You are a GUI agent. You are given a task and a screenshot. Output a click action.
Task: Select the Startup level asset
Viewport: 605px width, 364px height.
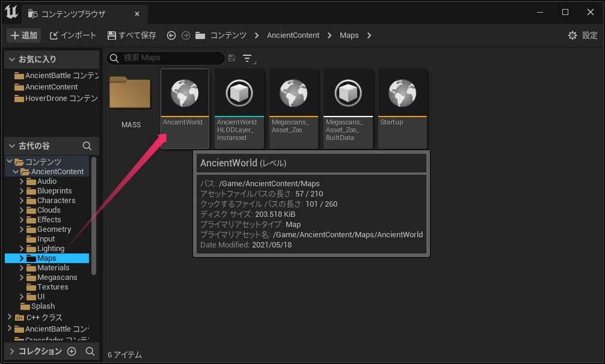point(402,109)
